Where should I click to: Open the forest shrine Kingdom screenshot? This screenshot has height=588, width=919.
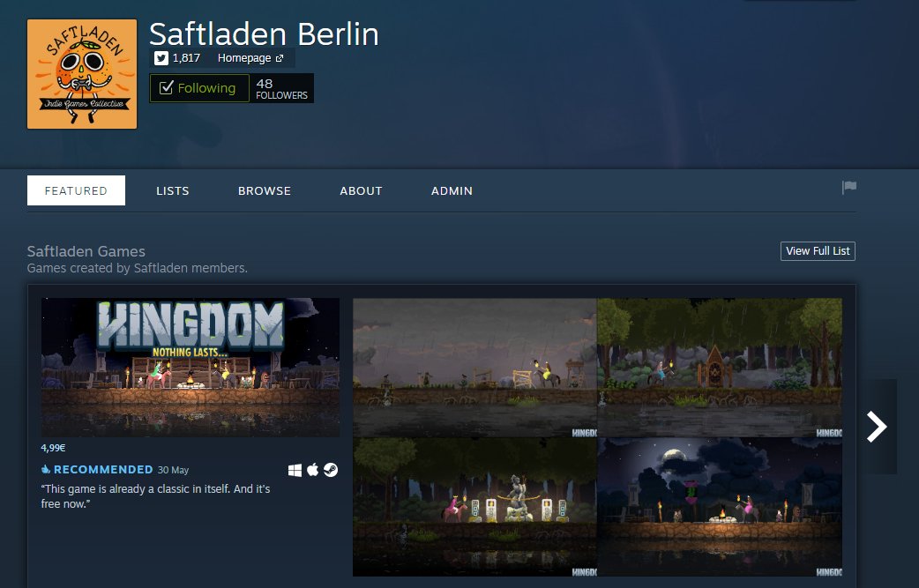tap(720, 368)
